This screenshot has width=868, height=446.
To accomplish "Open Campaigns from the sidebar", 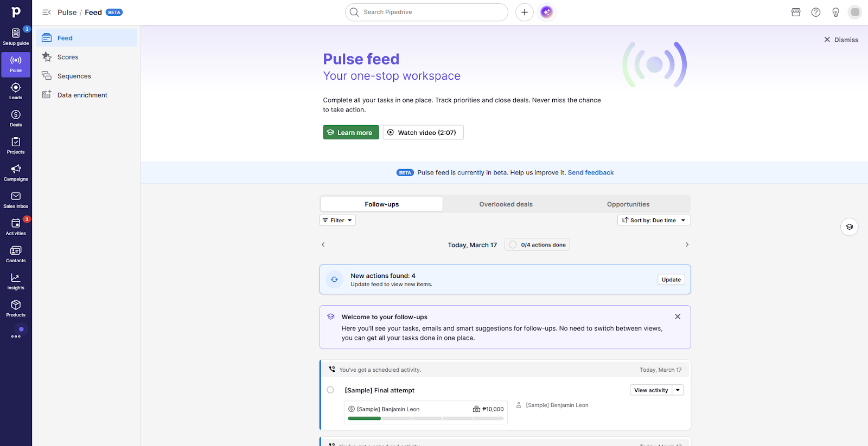I will pyautogui.click(x=16, y=172).
